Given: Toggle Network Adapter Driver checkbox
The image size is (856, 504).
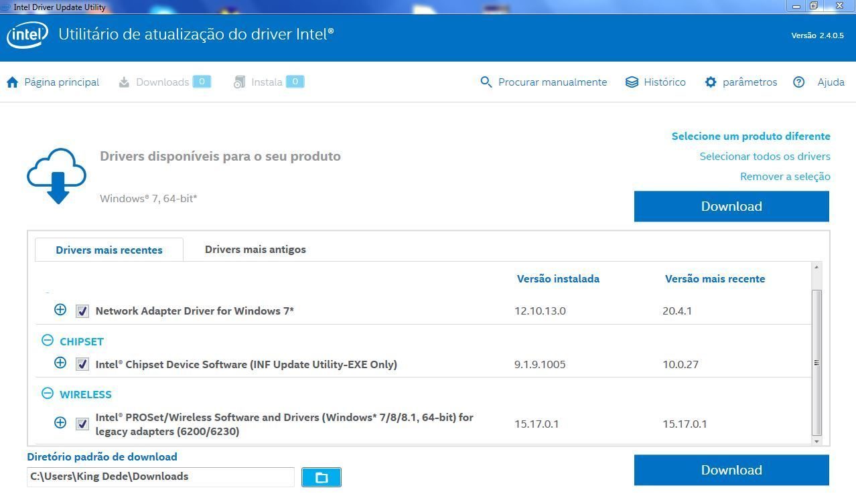Looking at the screenshot, I should [82, 311].
